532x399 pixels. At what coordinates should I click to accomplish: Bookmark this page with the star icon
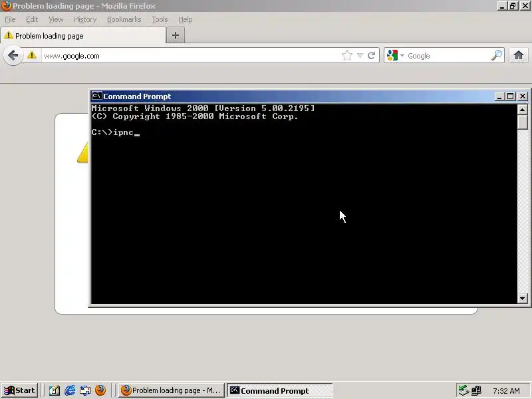346,55
